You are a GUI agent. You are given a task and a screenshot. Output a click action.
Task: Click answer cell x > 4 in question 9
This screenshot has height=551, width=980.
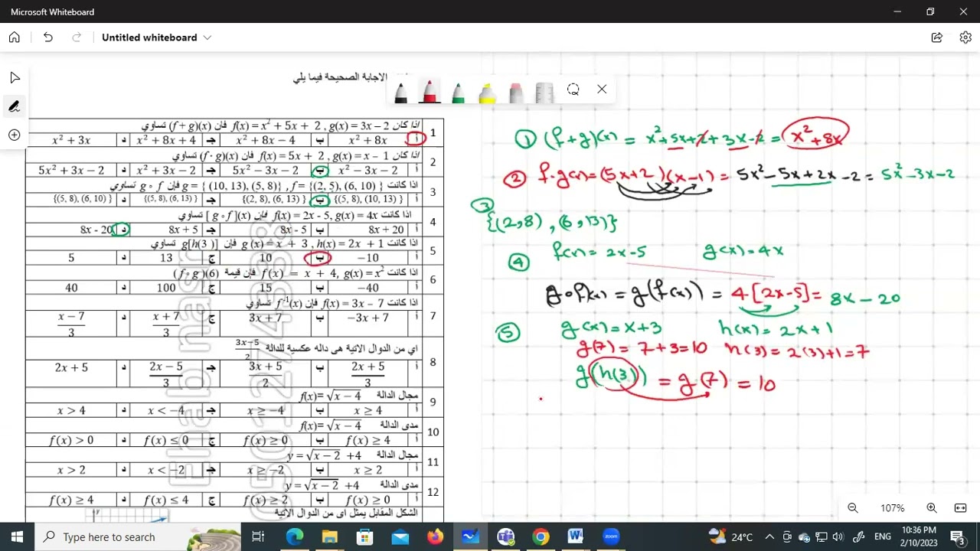[71, 411]
